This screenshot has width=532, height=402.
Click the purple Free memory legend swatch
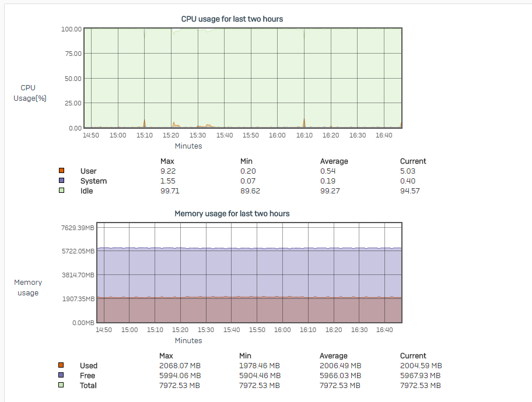click(x=61, y=375)
